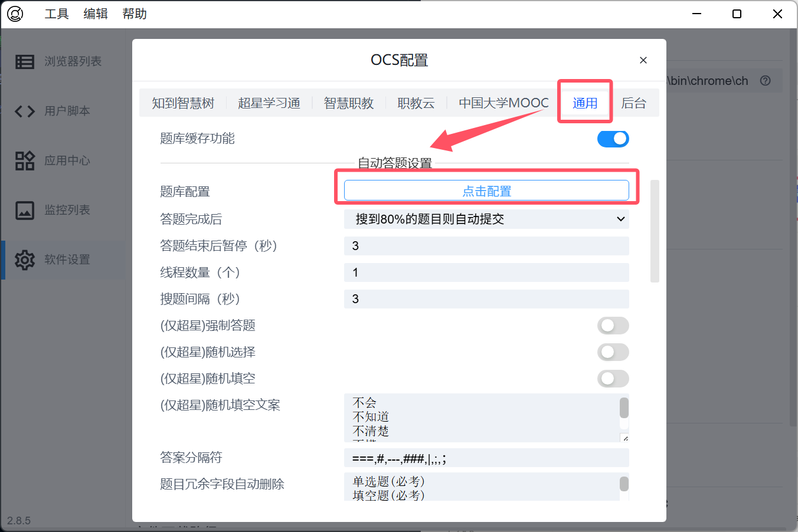
Task: Enable (仅超星)随机选择 switch
Action: 613,352
